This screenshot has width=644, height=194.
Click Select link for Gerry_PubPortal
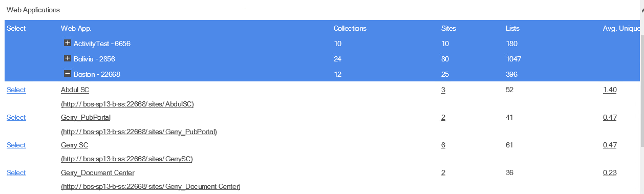(x=16, y=118)
